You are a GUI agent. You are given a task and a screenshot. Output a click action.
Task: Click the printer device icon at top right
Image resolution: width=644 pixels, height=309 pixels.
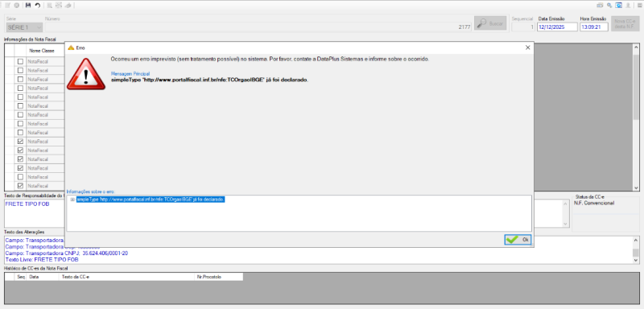pos(600,6)
